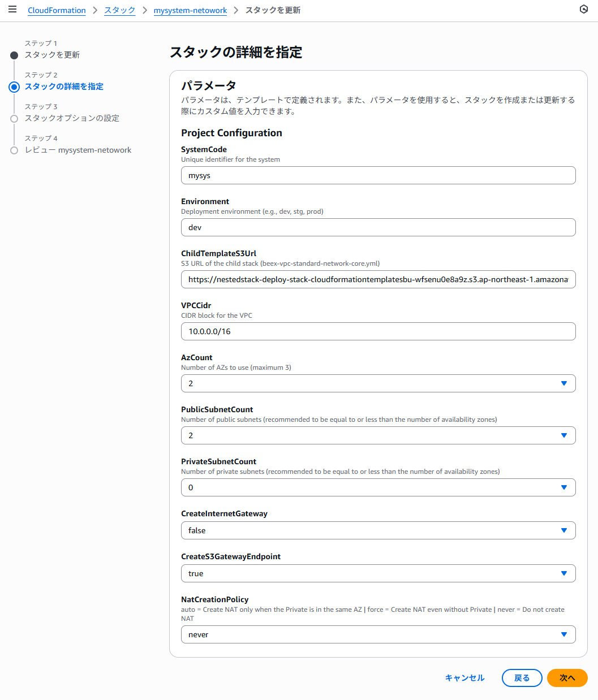
Task: Select step 2 スタックの詳細を指定 in wizard
Action: pyautogui.click(x=64, y=87)
